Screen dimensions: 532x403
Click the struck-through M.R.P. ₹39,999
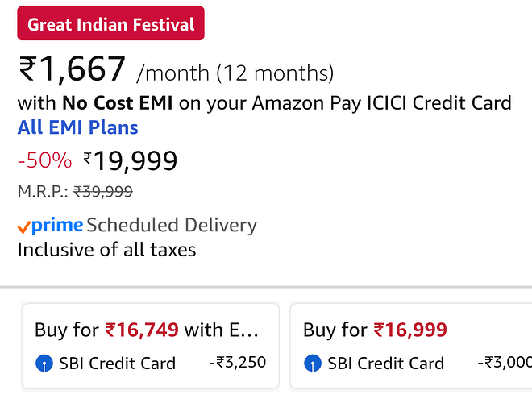coord(102,192)
